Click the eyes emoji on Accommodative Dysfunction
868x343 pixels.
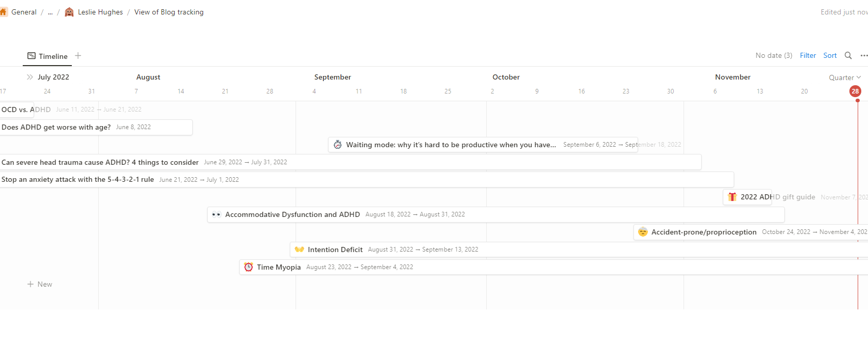(x=216, y=214)
